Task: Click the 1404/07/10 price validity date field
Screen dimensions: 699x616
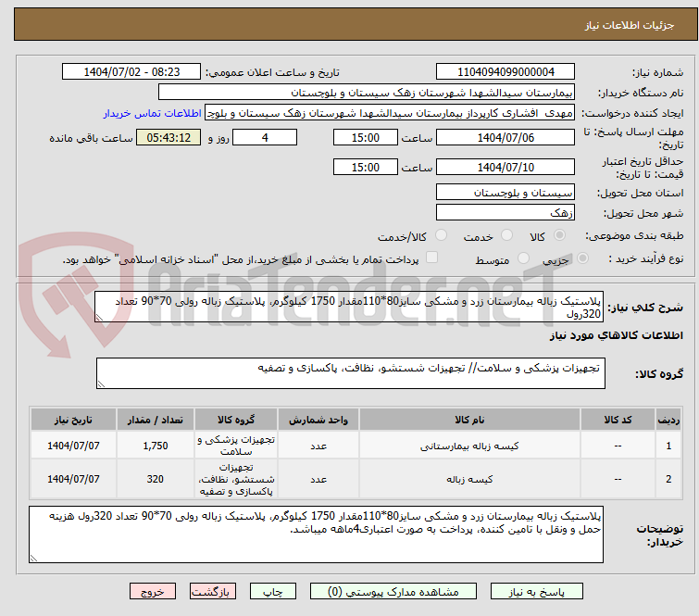Action: [x=505, y=168]
